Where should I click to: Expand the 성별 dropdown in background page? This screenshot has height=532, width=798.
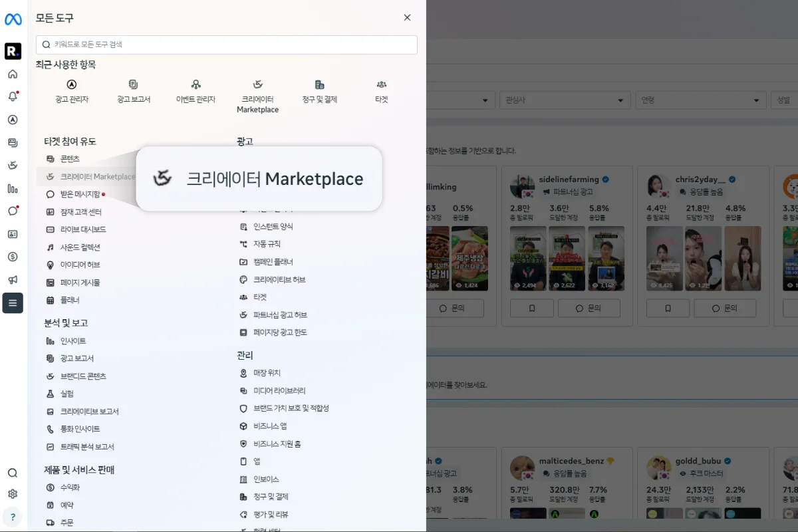[784, 100]
